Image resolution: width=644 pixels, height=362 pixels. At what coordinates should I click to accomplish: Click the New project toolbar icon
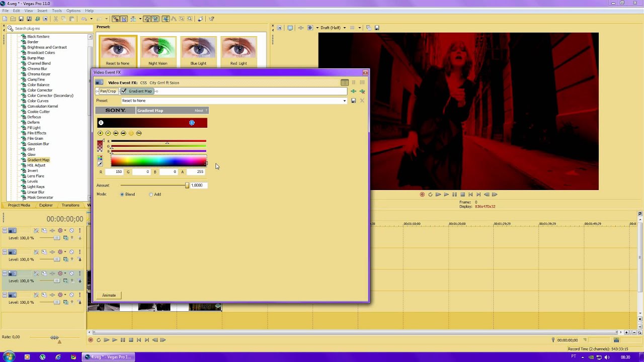(5, 19)
